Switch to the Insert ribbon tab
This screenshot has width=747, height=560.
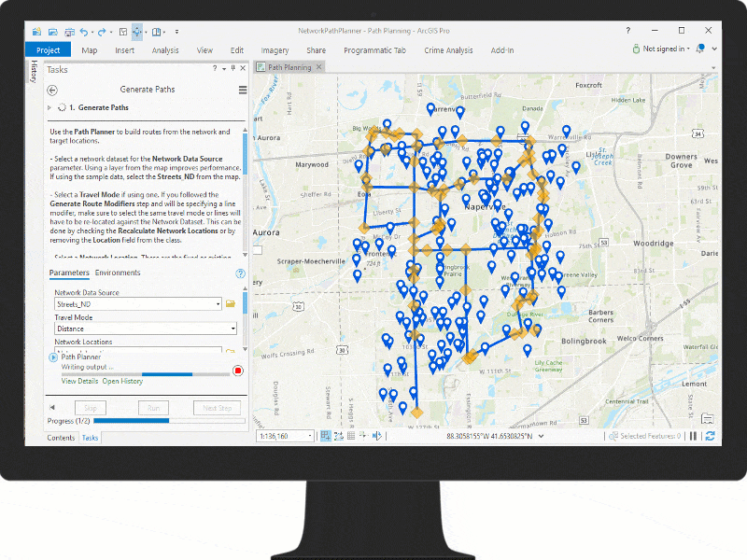pos(124,50)
